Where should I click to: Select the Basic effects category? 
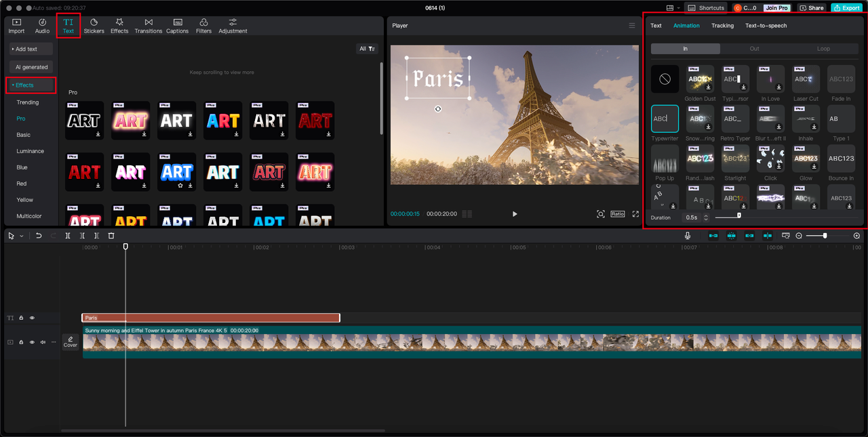[x=24, y=135]
